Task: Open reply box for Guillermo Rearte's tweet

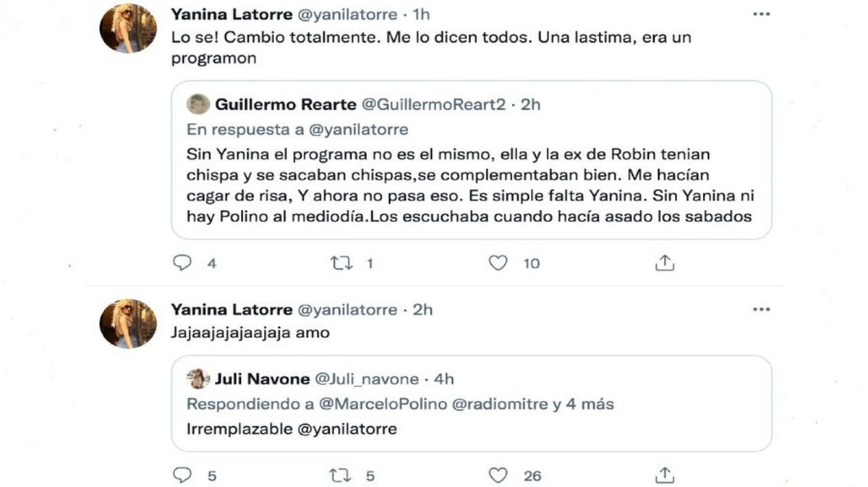Action: (182, 263)
